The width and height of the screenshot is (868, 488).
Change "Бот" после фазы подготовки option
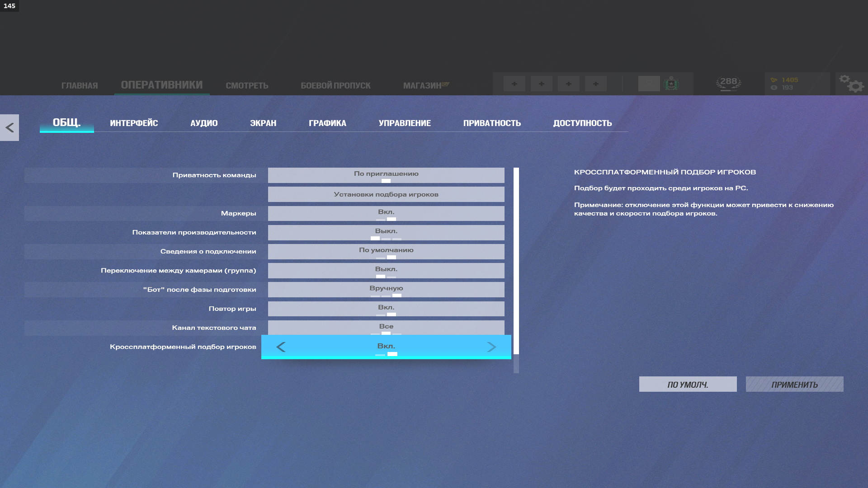click(x=386, y=290)
